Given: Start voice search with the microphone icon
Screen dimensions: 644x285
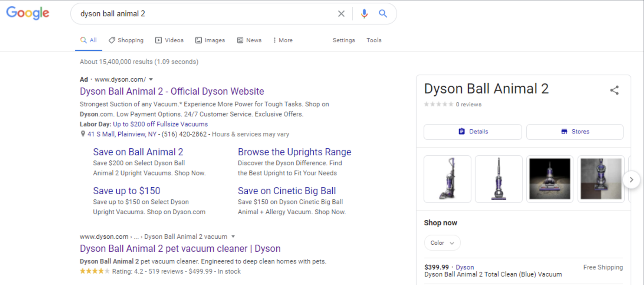Looking at the screenshot, I should (364, 14).
